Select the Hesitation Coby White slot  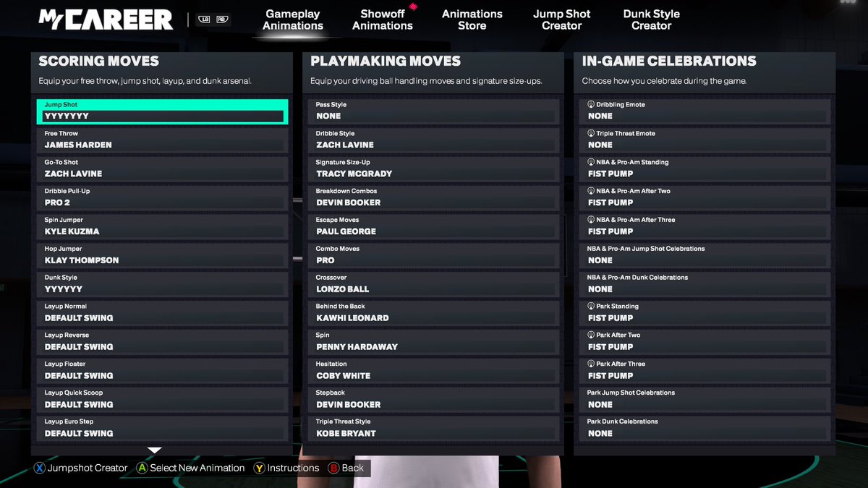[x=433, y=372]
